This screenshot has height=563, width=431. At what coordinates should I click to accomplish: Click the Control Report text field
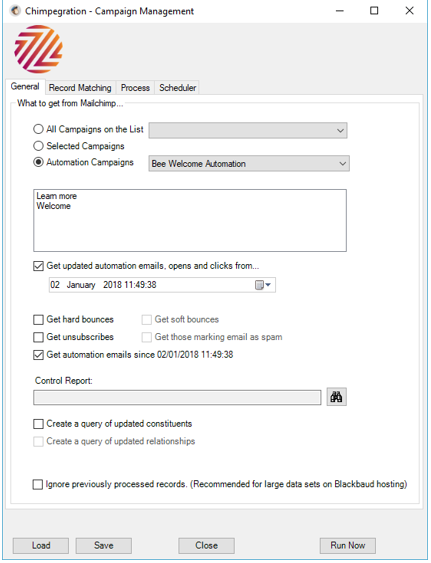[x=177, y=398]
